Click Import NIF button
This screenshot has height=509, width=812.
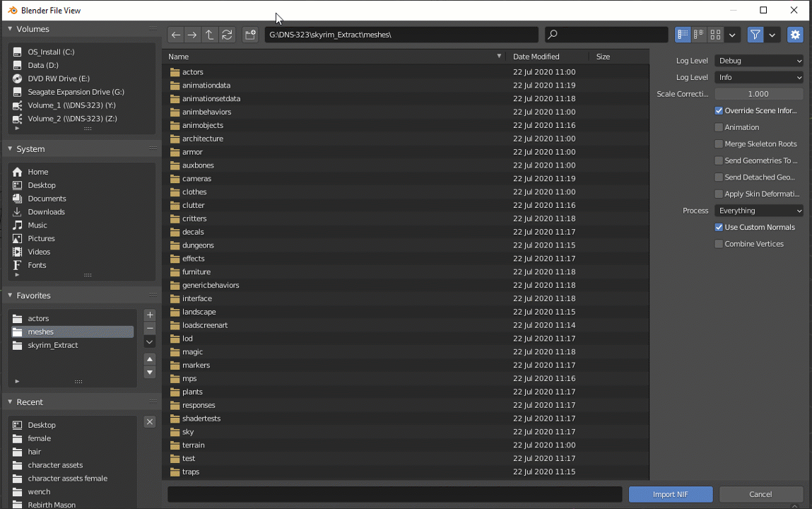(x=671, y=494)
